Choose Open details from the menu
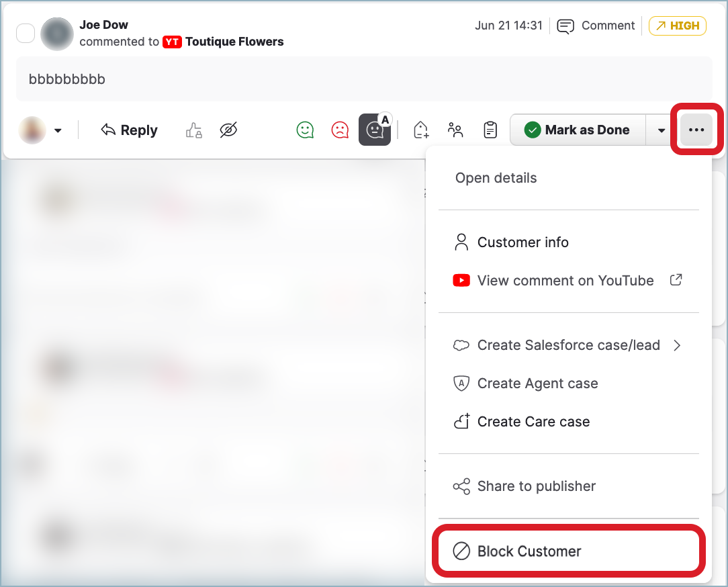This screenshot has width=728, height=587. tap(496, 178)
